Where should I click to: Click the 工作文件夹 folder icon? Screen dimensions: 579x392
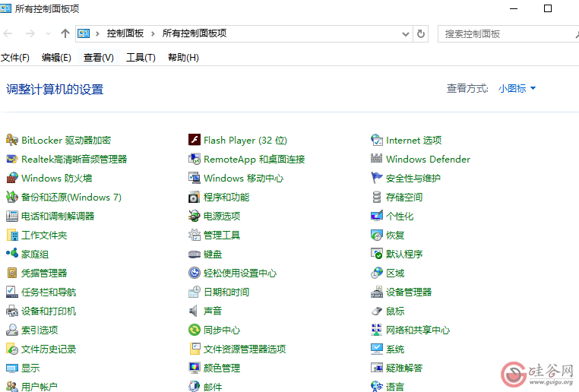pyautogui.click(x=12, y=236)
